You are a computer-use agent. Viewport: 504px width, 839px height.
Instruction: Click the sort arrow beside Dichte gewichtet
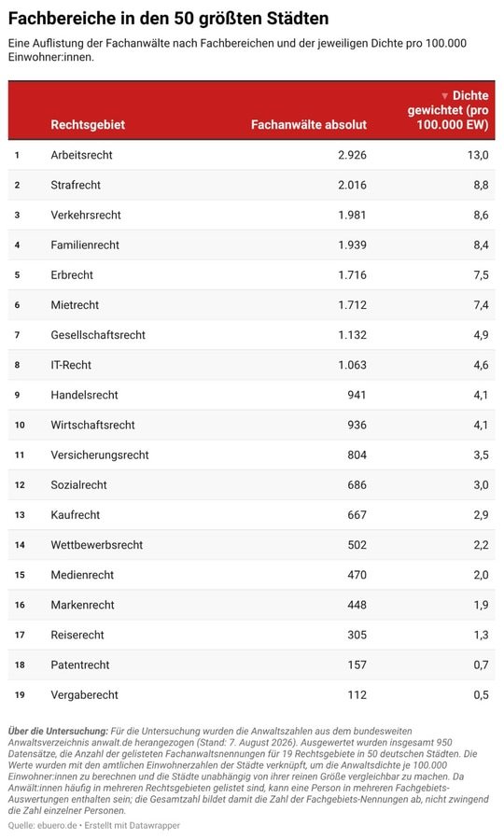[444, 96]
